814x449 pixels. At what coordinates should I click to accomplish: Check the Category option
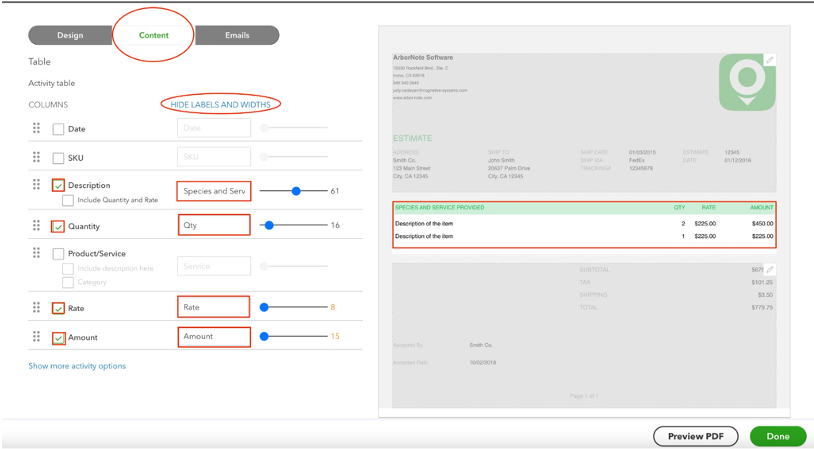tap(67, 282)
